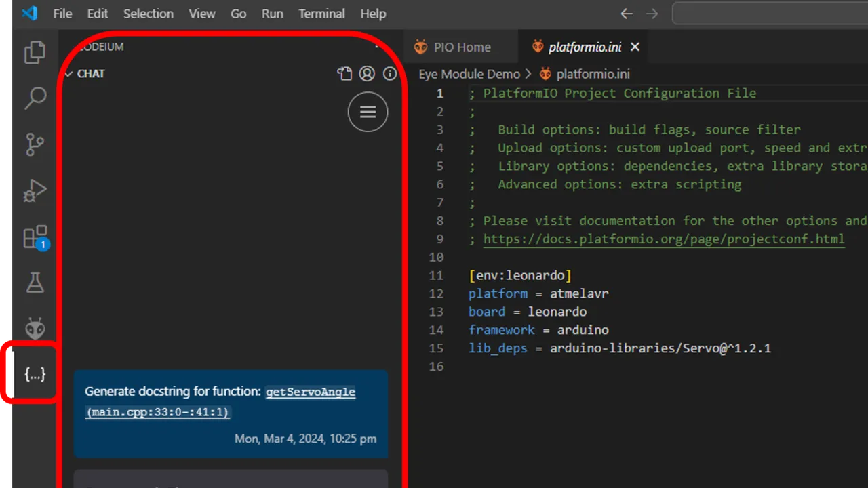Viewport: 868px width, 488px height.
Task: Open the Explorer view in activity bar
Action: pyautogui.click(x=35, y=52)
